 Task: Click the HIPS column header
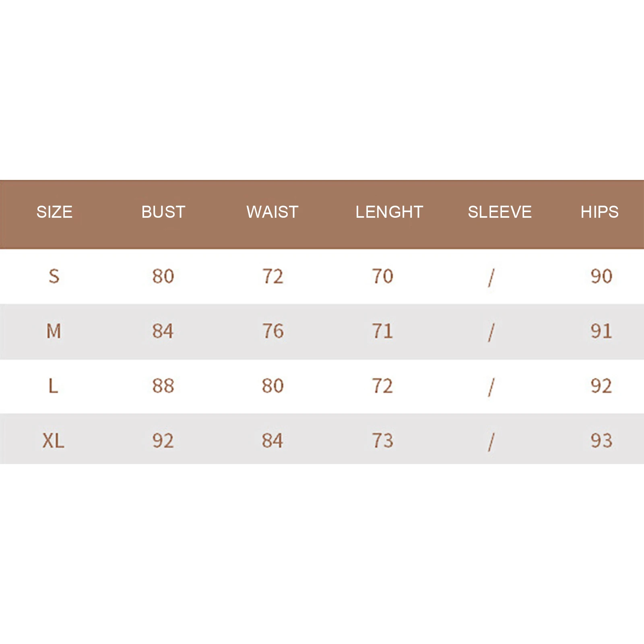599,212
